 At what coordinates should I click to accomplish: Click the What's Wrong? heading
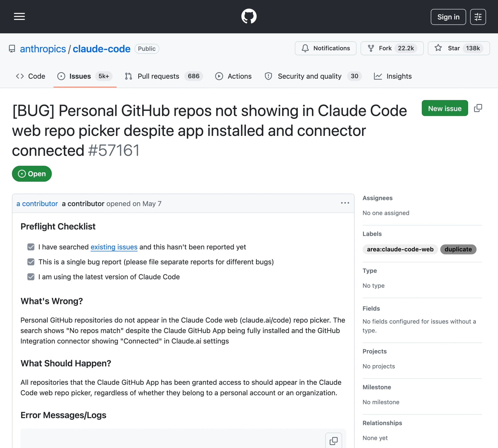pyautogui.click(x=52, y=301)
